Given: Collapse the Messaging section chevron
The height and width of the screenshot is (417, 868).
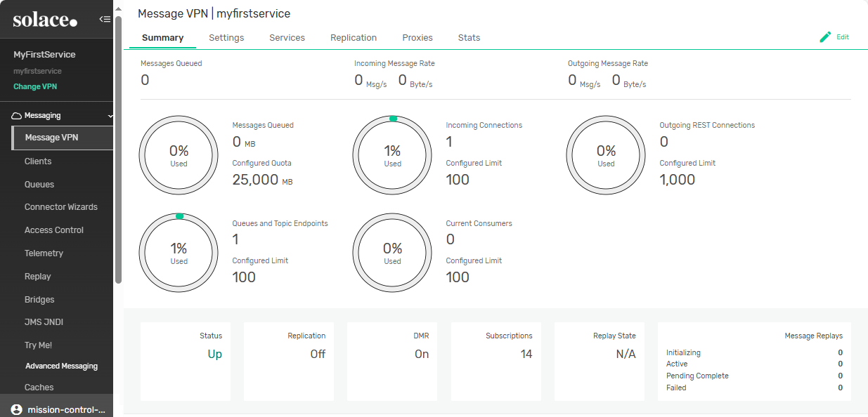Looking at the screenshot, I should (x=110, y=116).
